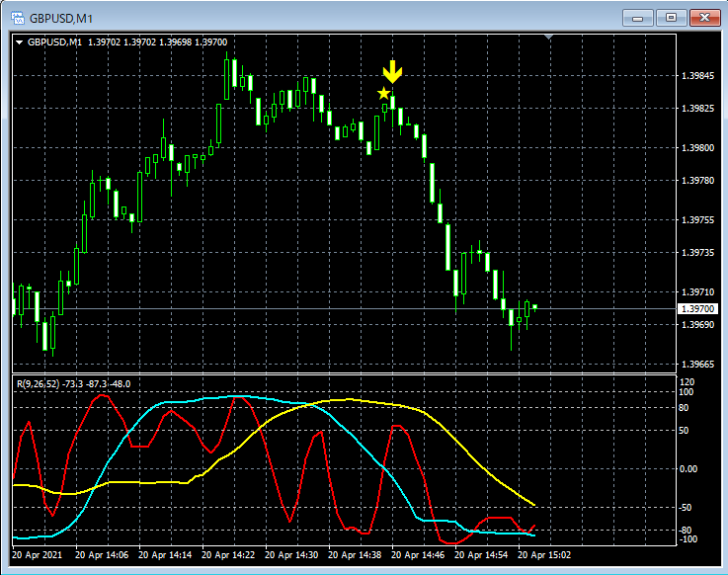Click time axis label 20 Apr 14:14
This screenshot has width=728, height=575.
pos(165,555)
